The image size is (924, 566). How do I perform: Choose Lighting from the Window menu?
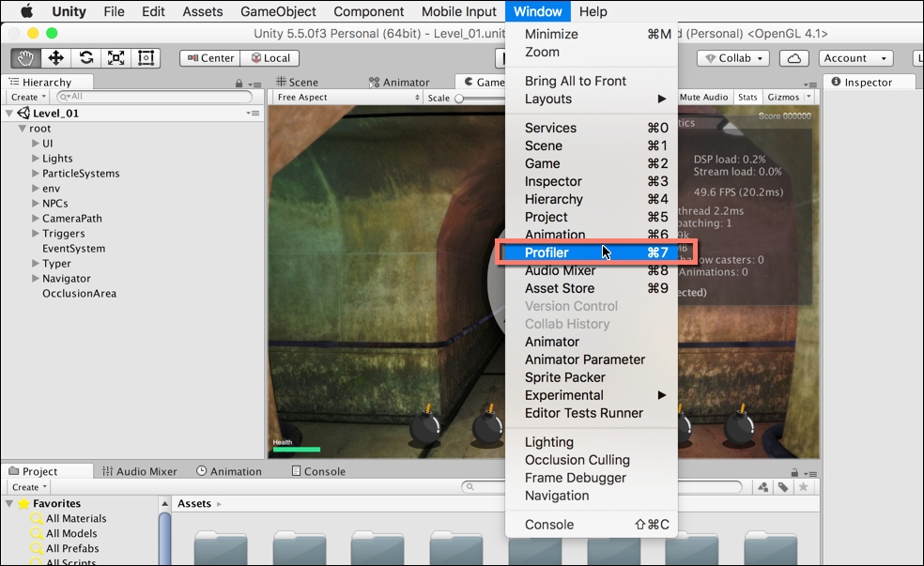pyautogui.click(x=591, y=442)
